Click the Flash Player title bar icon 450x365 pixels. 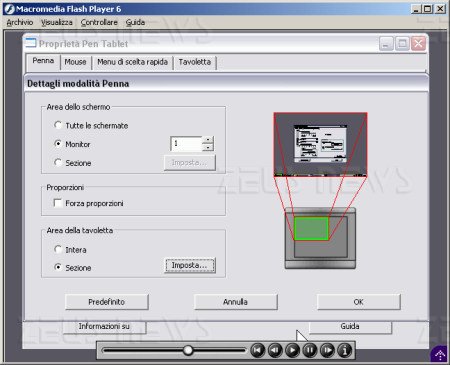point(9,9)
